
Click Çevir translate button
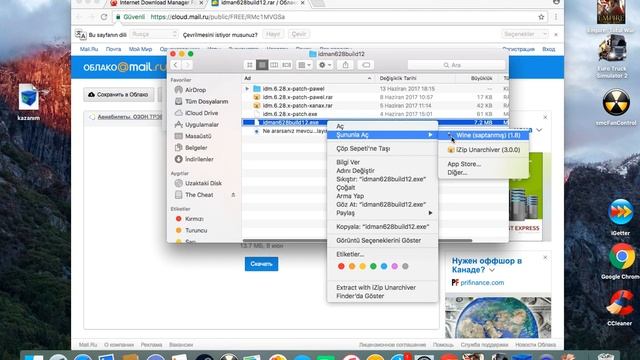click(x=299, y=34)
